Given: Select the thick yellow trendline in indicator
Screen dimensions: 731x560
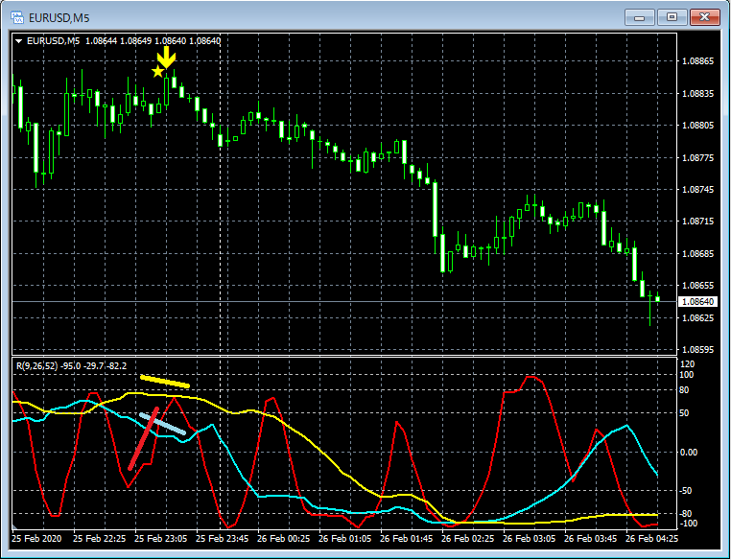Looking at the screenshot, I should 165,381.
